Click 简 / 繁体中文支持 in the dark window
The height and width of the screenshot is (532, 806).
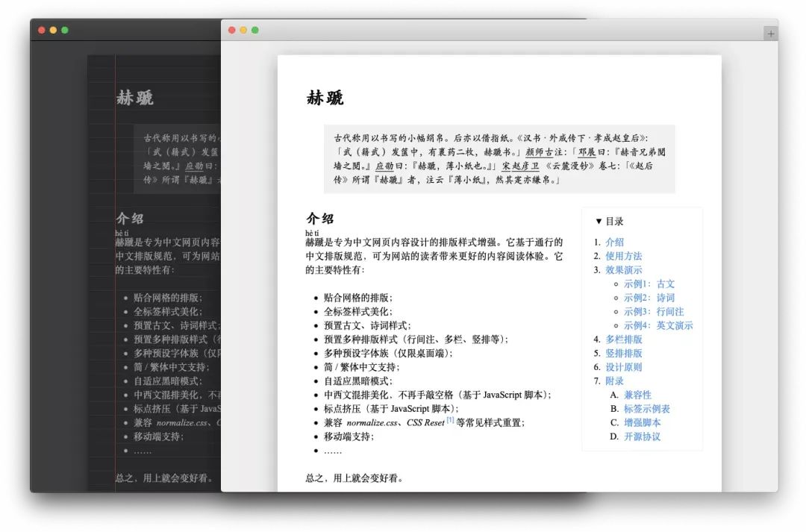click(172, 367)
